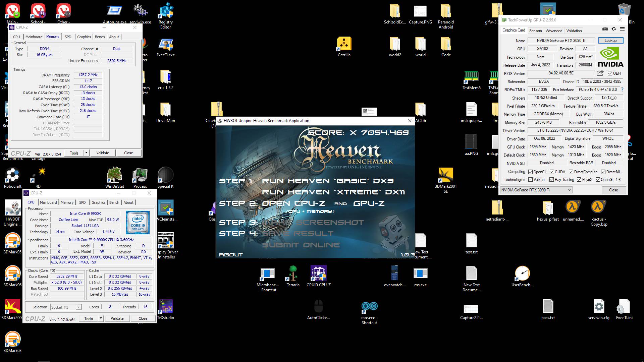The width and height of the screenshot is (644, 362).
Task: Click the About tab in CPU-Z CPU window
Action: point(128,202)
